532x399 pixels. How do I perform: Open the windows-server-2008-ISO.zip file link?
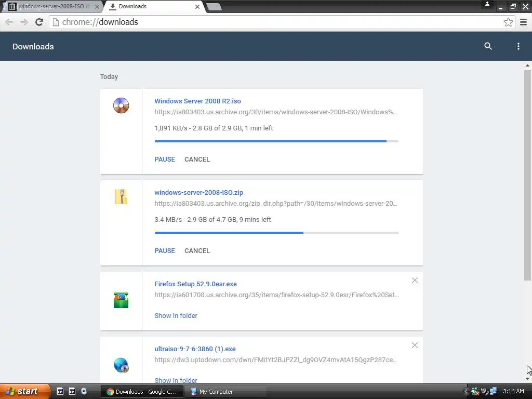[199, 192]
